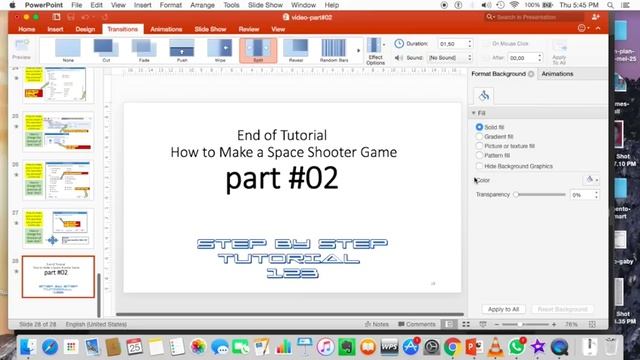Select the Gradient fill option
Screen dimensions: 640x360
479,137
